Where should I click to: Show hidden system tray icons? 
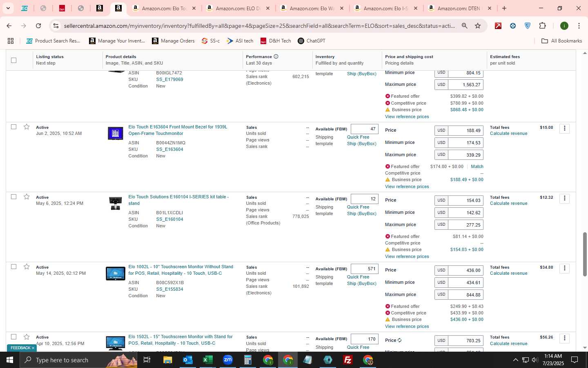(515, 360)
